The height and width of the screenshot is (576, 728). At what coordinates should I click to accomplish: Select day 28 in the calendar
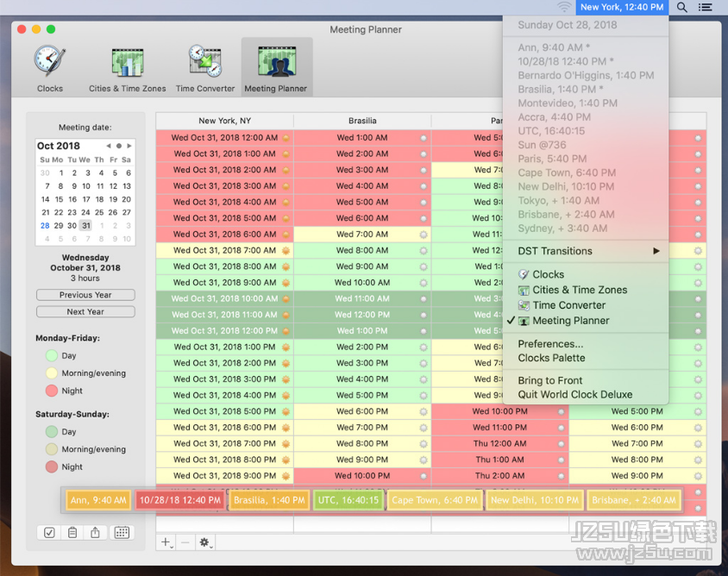tap(45, 226)
